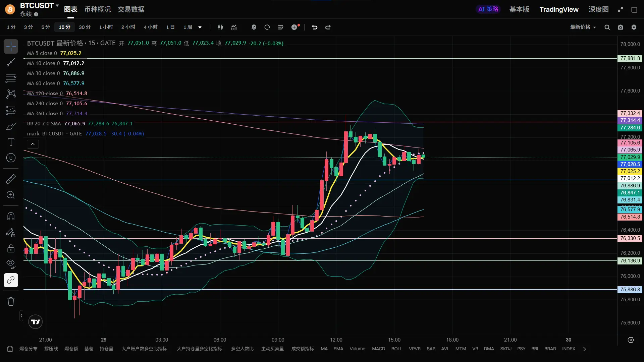Select the Text annotation tool

coord(11,142)
